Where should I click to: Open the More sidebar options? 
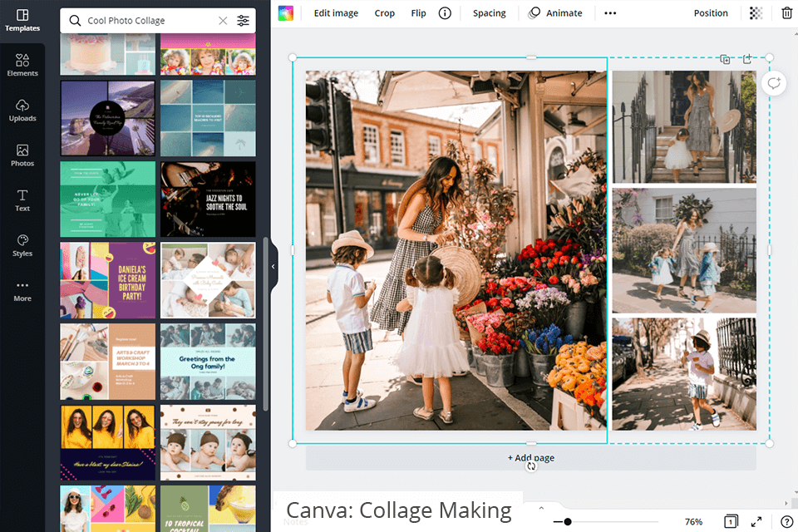click(x=22, y=291)
